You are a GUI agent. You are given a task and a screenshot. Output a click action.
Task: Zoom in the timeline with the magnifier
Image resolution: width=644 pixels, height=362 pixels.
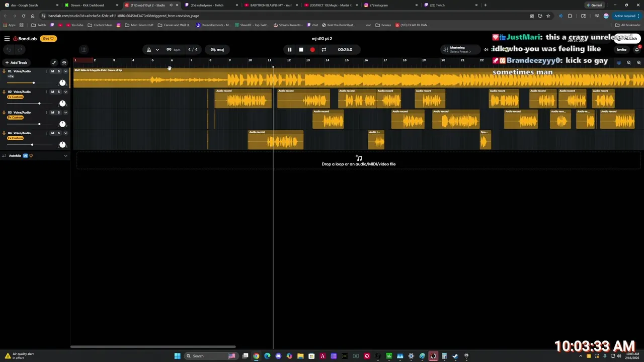point(639,63)
